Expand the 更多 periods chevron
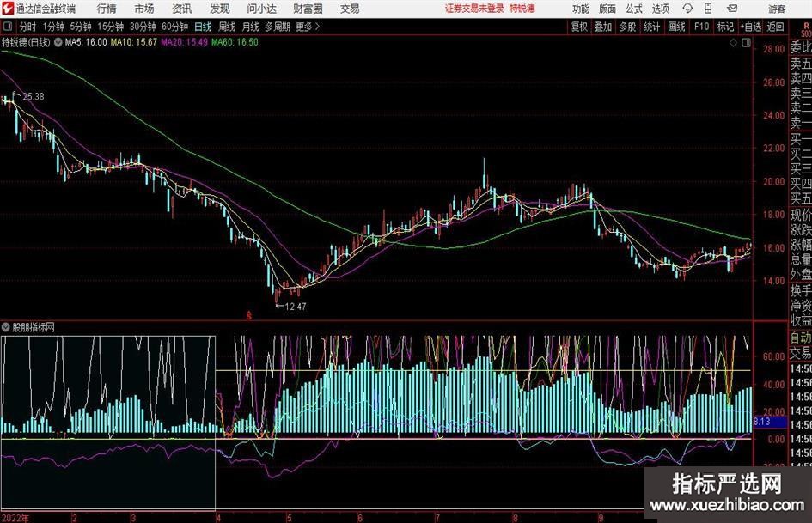The image size is (812, 523). click(317, 27)
